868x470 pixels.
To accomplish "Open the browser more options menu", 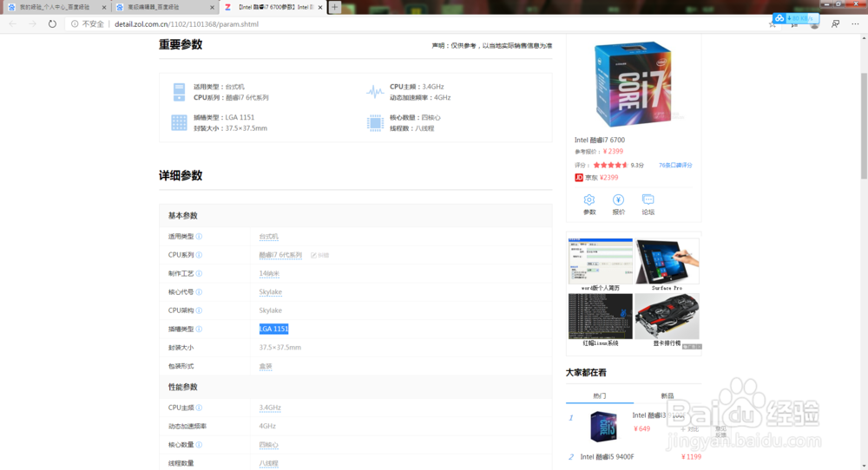I will point(855,23).
